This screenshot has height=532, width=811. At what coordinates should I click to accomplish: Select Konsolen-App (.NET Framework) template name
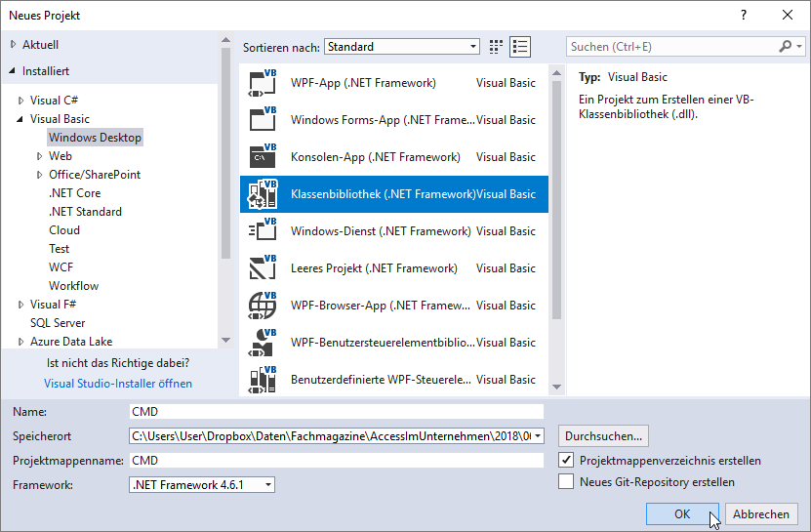(x=376, y=157)
